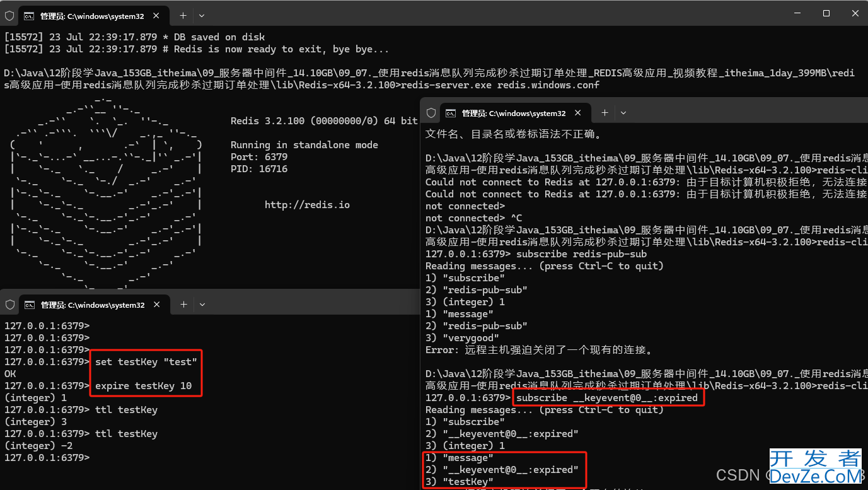Click the "Error: 远程主机强迫关闭了一个现有的连接。" line
868x490 pixels.
pos(539,350)
